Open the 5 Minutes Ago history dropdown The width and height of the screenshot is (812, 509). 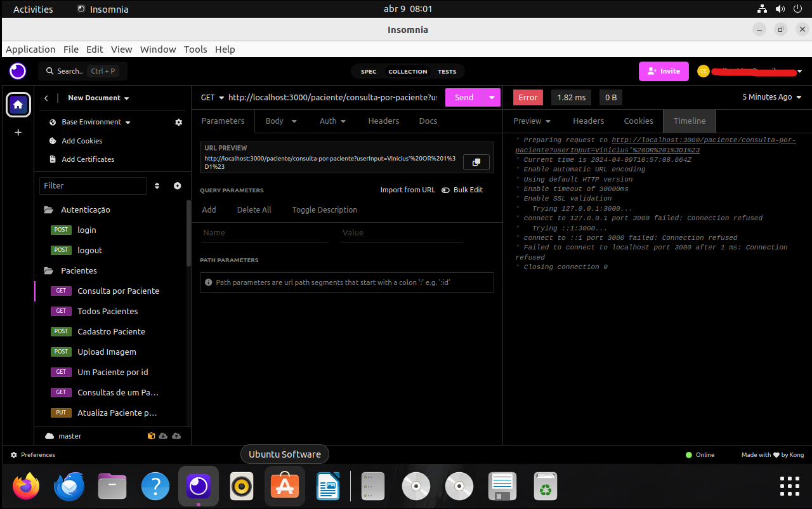pyautogui.click(x=772, y=97)
